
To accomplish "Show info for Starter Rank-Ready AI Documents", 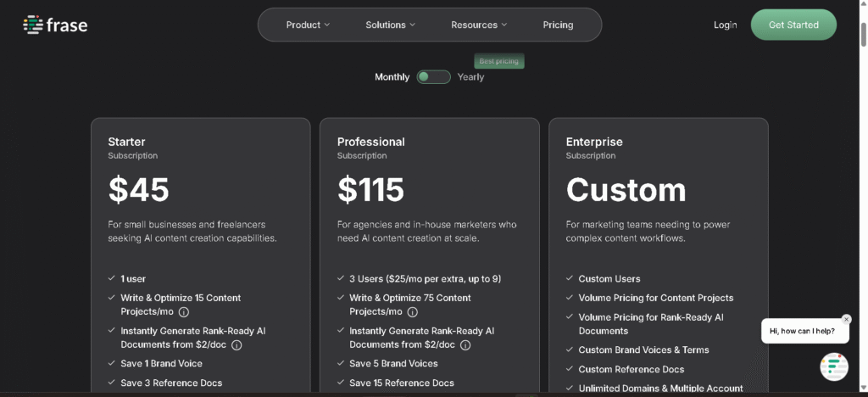I will click(236, 345).
